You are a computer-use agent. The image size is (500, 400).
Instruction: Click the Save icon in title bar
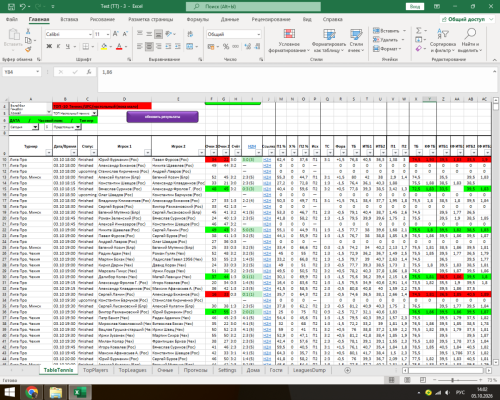tap(11, 6)
